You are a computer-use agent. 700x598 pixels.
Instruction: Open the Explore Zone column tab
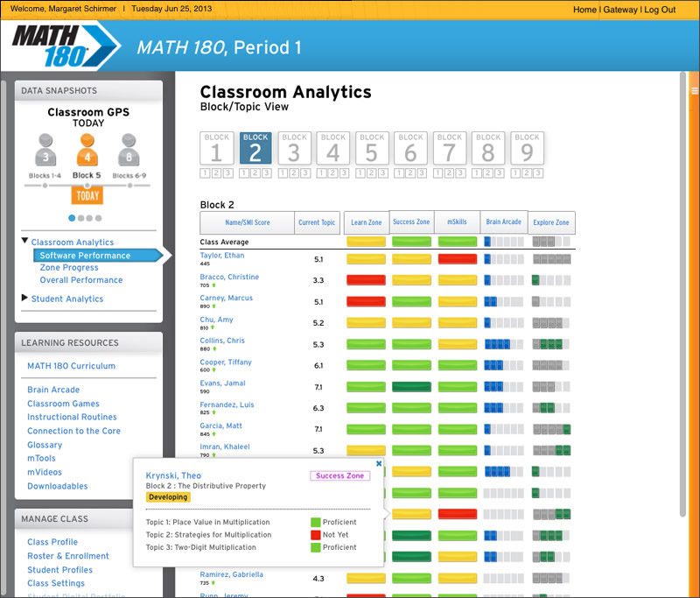551,222
